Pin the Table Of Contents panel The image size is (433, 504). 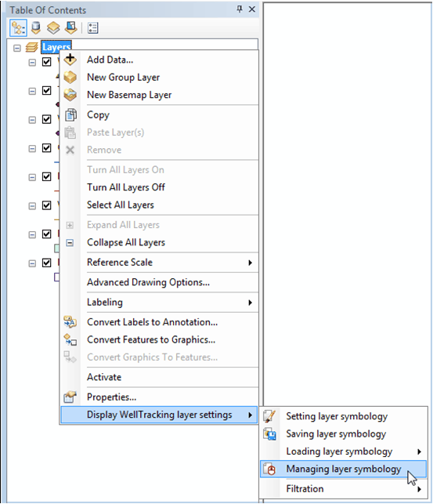tap(240, 9)
